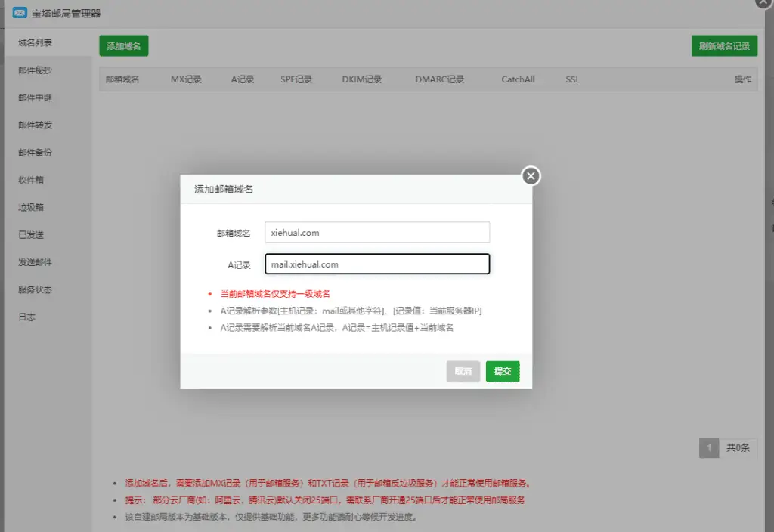The width and height of the screenshot is (774, 532).
Task: Close the 添加邮箱域名 dialog
Action: tap(530, 175)
